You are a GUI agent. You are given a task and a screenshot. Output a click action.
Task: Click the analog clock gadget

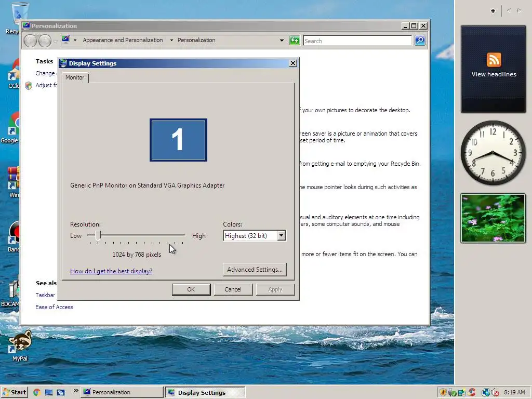pos(493,153)
